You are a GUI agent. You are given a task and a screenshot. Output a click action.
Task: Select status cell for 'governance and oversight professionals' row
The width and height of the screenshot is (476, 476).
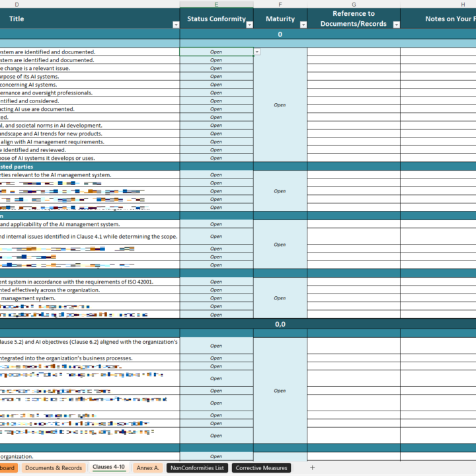[x=216, y=93]
